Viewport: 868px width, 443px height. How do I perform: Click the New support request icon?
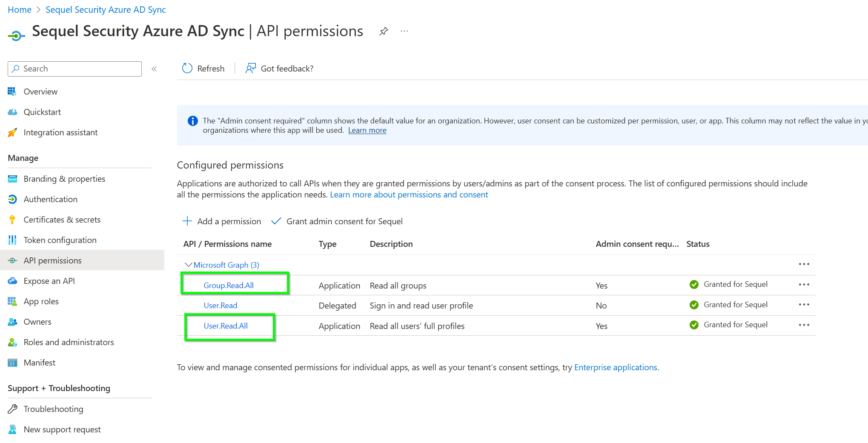coord(12,429)
